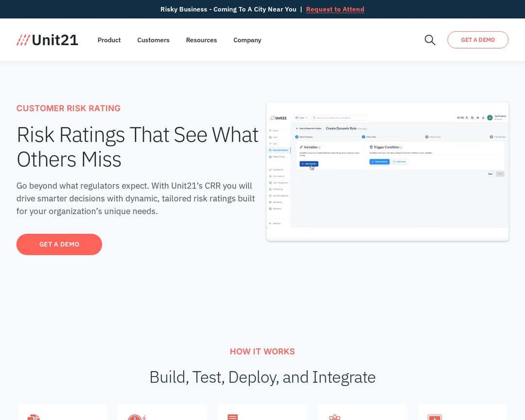
Task: Click the "Risky Business - Coming To A City Near You" banner text
Action: [x=228, y=9]
